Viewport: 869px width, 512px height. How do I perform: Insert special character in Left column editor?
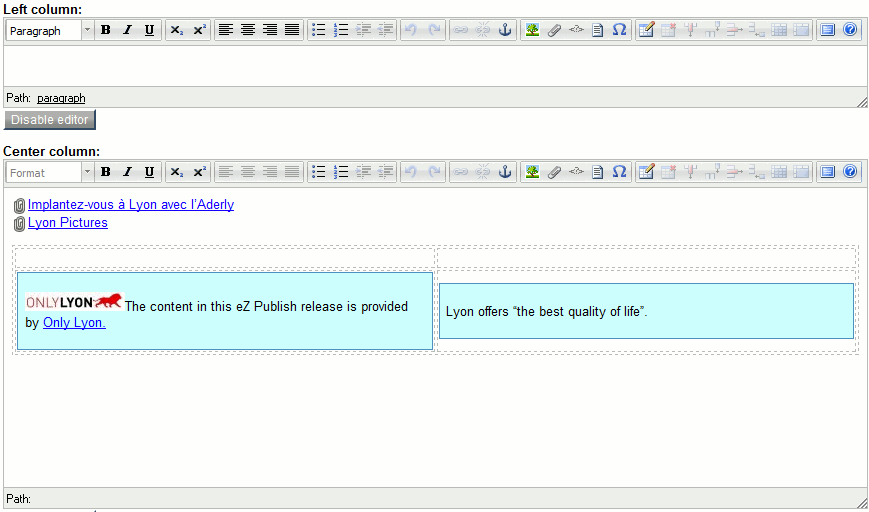click(x=619, y=30)
